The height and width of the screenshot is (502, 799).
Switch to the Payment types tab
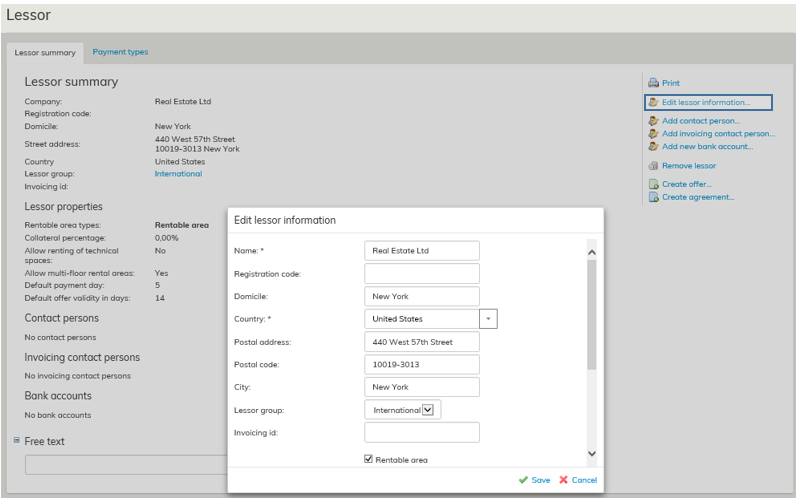(120, 52)
